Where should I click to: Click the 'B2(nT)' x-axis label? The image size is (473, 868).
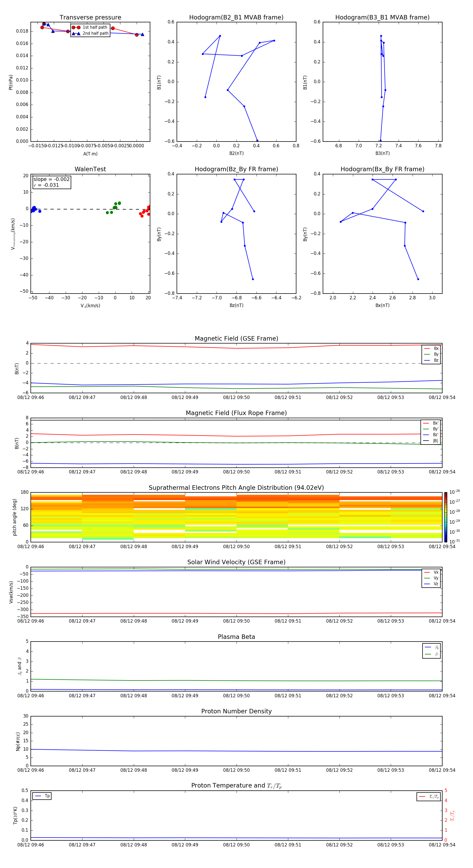236,153
